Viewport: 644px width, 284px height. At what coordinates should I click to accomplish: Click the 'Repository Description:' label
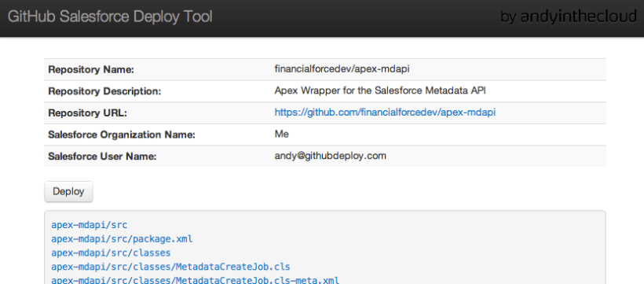104,91
